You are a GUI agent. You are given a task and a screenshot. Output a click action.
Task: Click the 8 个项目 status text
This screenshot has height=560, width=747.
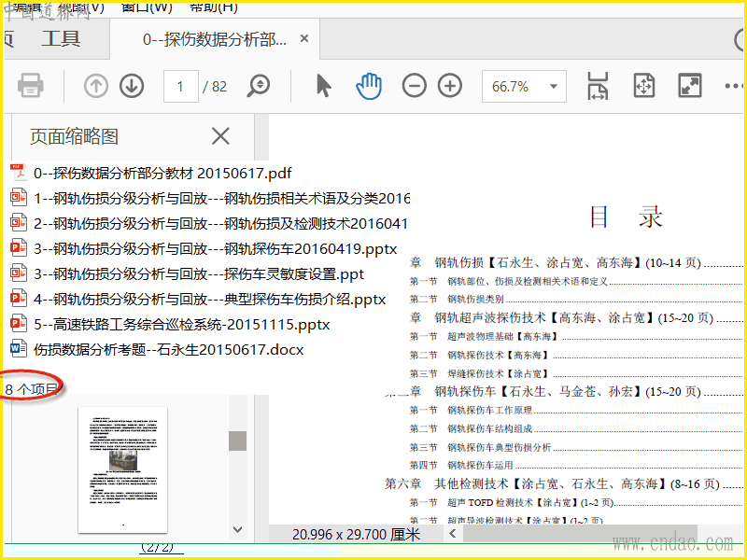pos(32,389)
